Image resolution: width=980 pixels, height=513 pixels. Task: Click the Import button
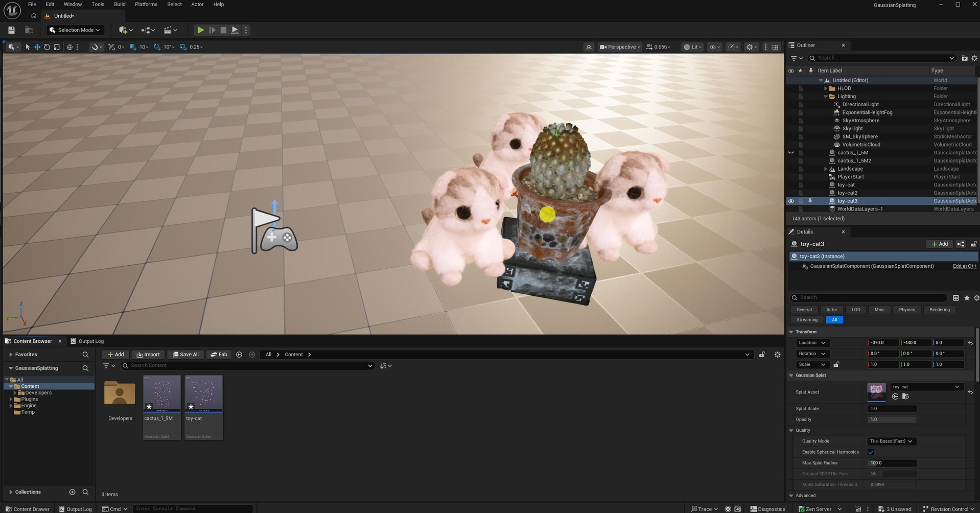click(x=148, y=355)
